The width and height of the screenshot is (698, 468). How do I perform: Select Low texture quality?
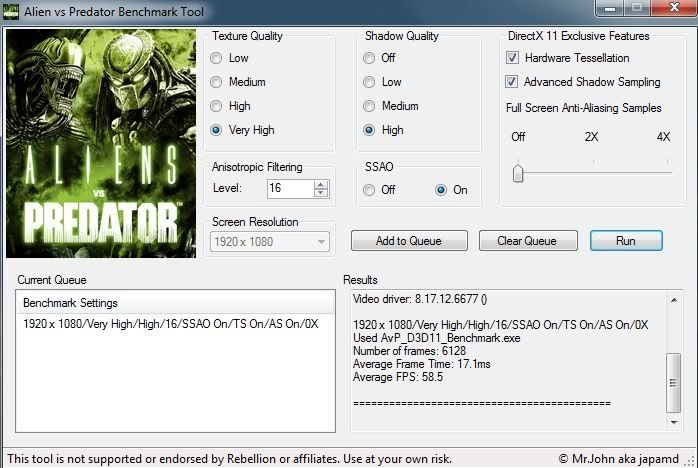[216, 58]
